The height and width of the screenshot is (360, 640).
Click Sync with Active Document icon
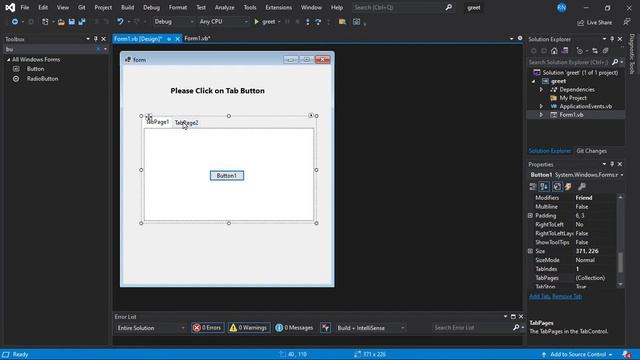595,51
